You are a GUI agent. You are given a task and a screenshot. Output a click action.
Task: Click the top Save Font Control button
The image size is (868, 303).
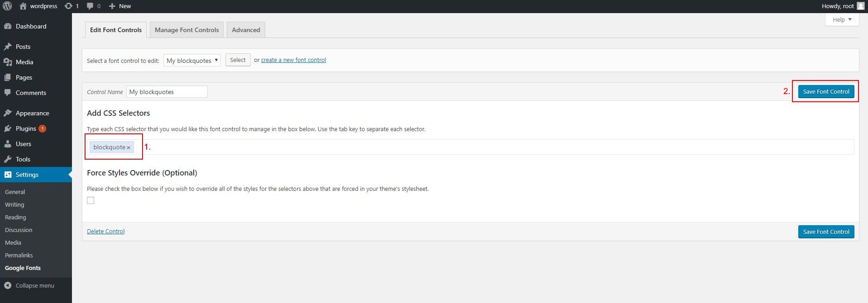tap(826, 91)
